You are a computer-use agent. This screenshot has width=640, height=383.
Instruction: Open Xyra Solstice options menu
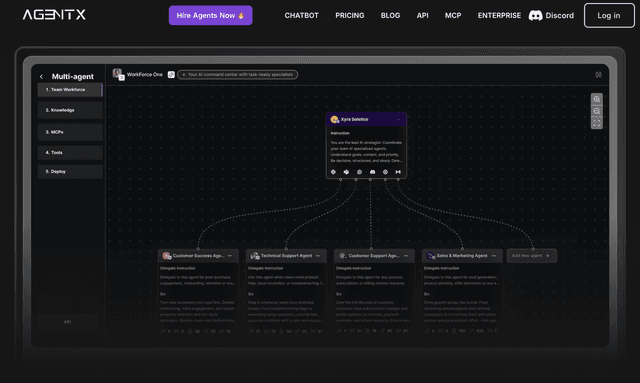398,119
